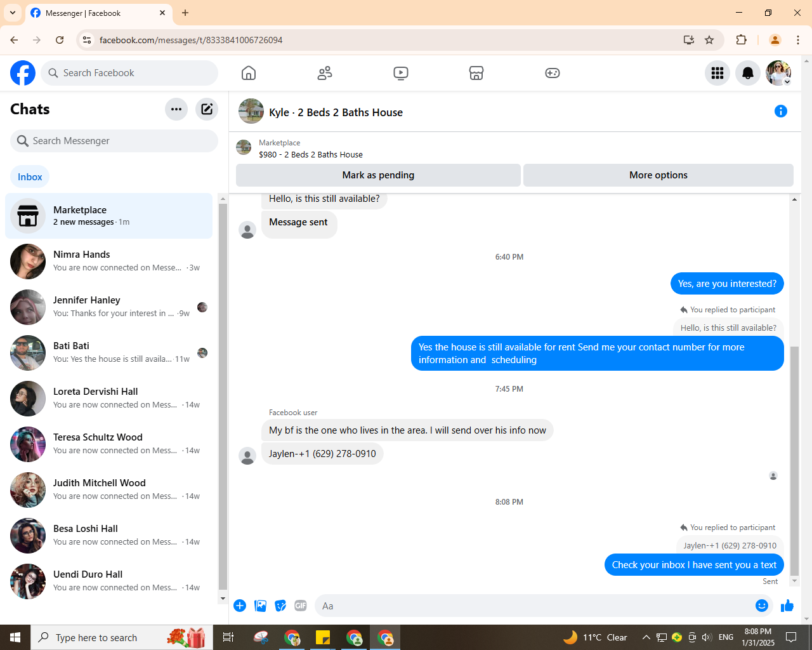
Task: Open the notifications bell
Action: pos(748,73)
